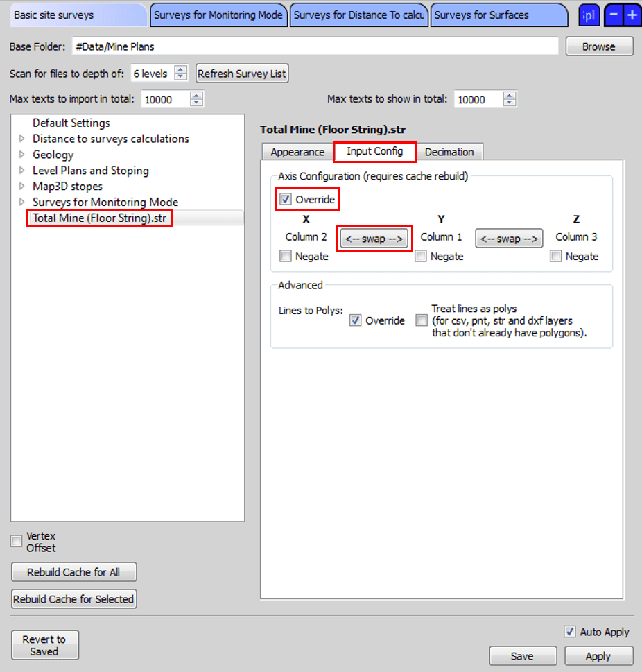The image size is (642, 672).
Task: Expand Level Plans and Stoping
Action: pyautogui.click(x=21, y=170)
